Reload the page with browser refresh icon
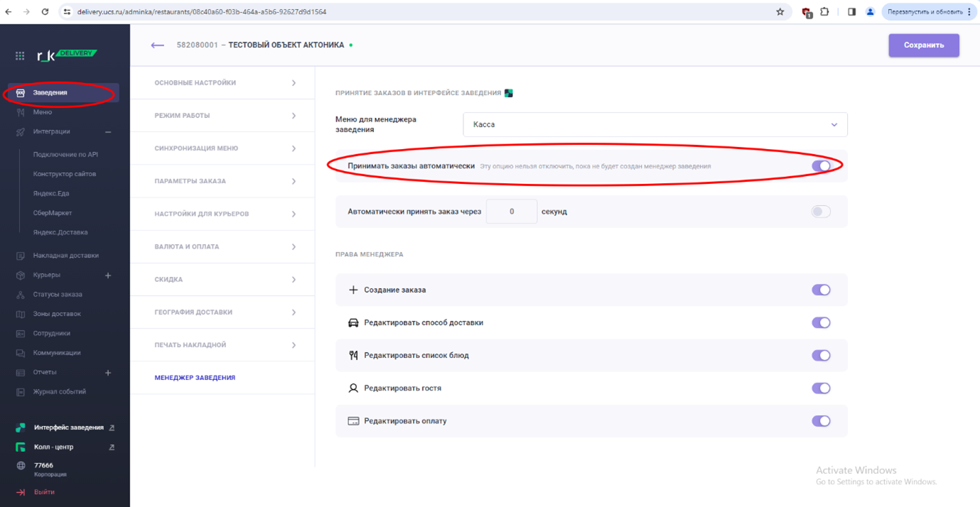980x507 pixels. coord(45,12)
